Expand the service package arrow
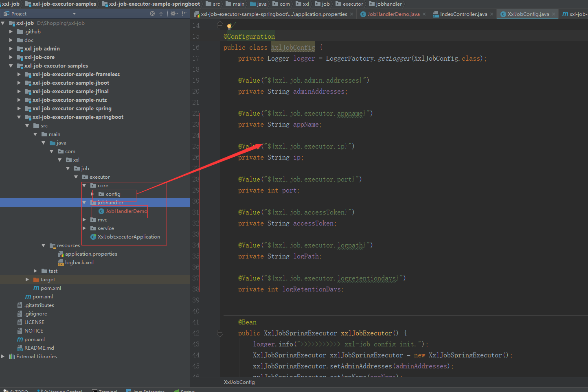This screenshot has width=588, height=392. (x=84, y=228)
